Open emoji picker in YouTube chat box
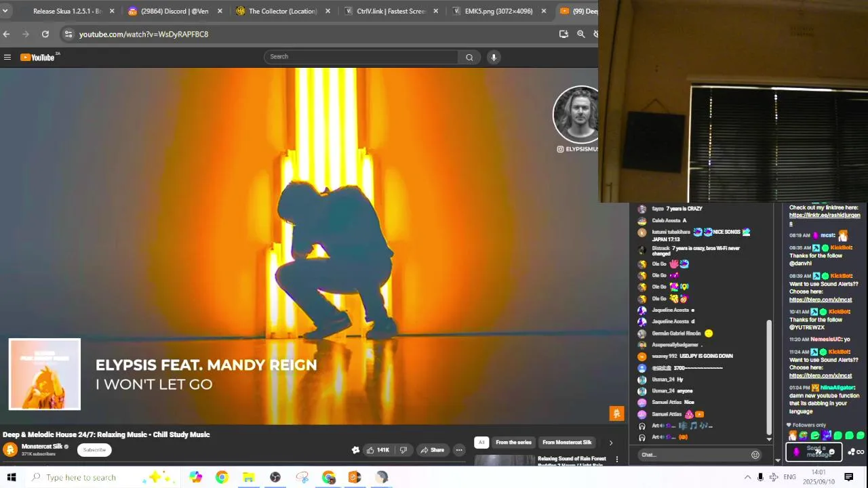868x488 pixels. coord(755,455)
